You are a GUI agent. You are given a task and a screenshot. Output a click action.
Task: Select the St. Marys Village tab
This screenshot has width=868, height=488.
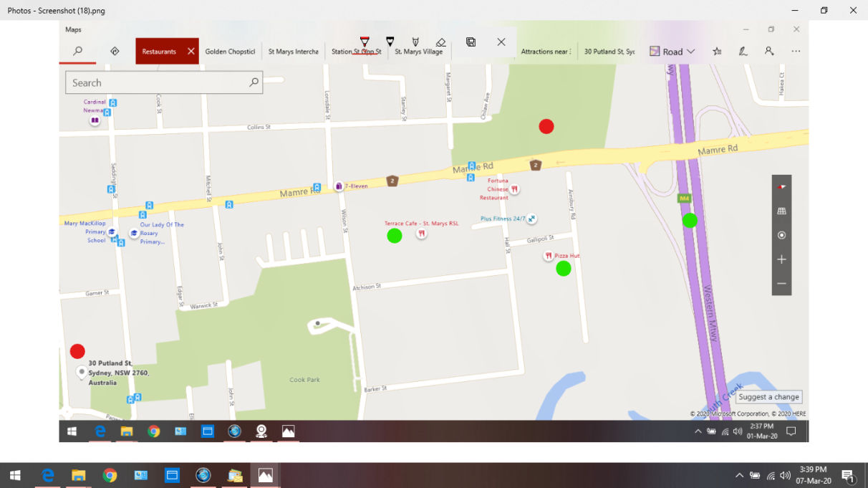click(x=419, y=52)
